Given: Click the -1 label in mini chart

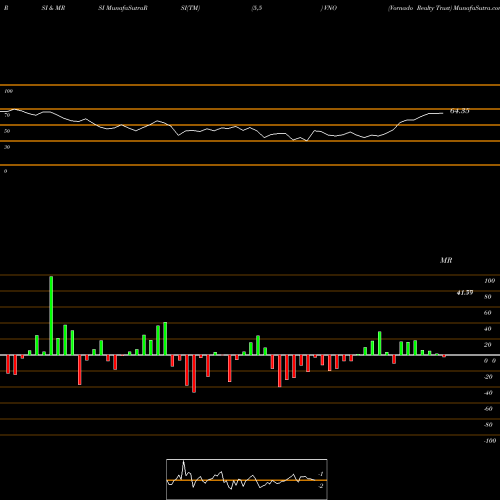Looking at the screenshot, I should (321, 474).
